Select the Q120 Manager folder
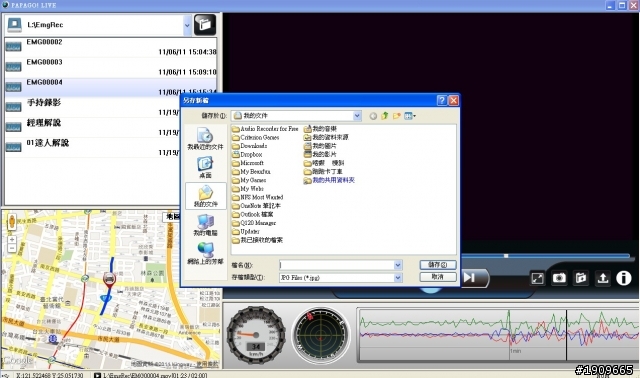Screen dimensions: 640x378 pyautogui.click(x=254, y=223)
